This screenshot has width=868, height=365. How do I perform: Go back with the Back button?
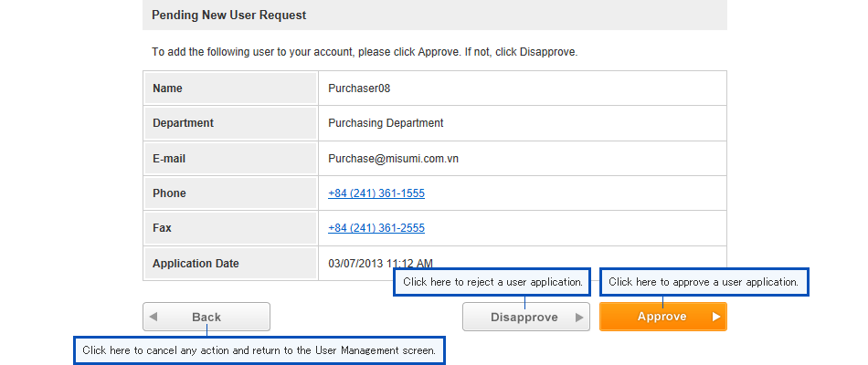[206, 317]
